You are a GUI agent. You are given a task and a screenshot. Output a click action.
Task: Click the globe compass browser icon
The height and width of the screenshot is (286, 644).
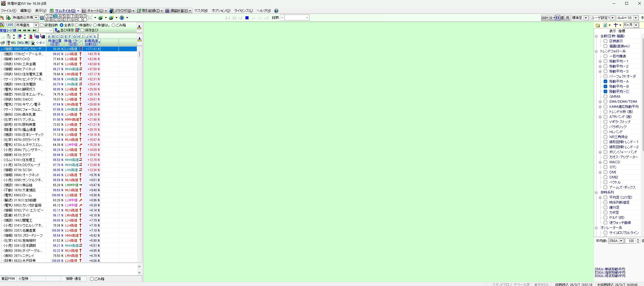(x=122, y=18)
